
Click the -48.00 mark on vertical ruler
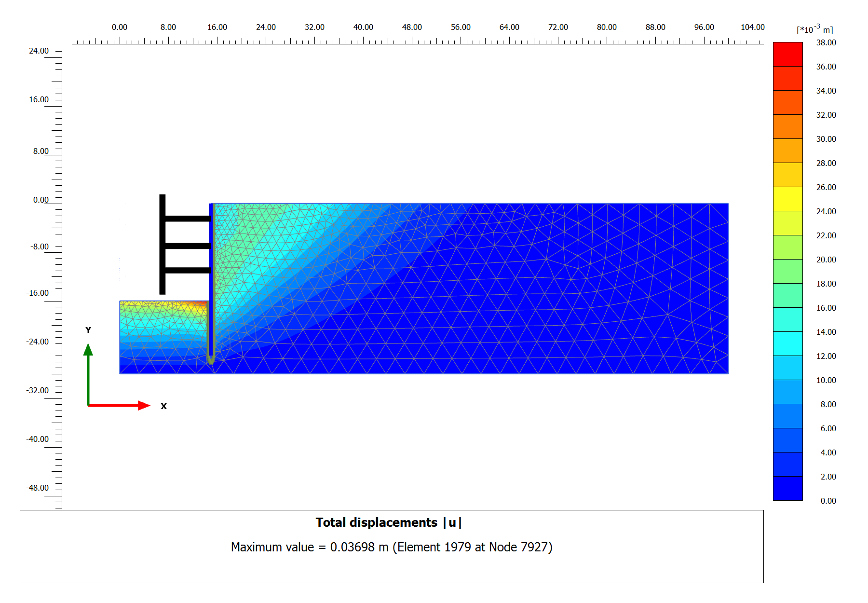[38, 488]
